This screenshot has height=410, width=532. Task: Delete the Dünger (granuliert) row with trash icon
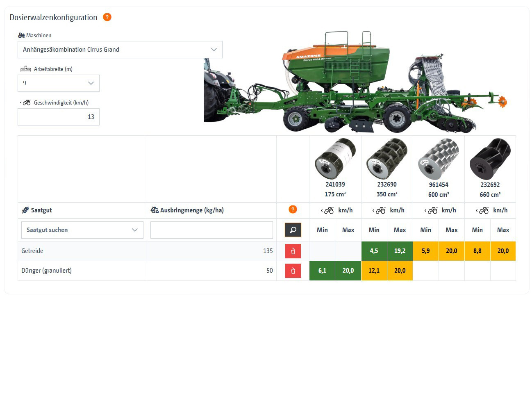pos(293,271)
